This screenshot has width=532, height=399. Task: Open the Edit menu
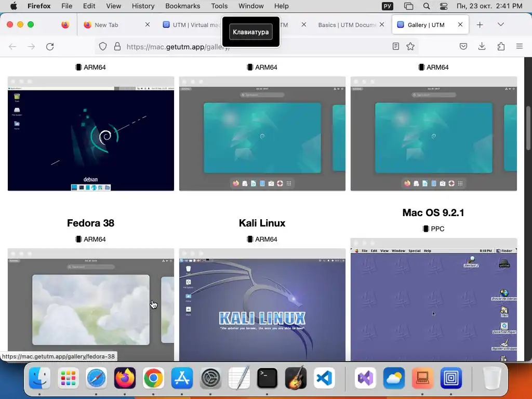pyautogui.click(x=89, y=6)
